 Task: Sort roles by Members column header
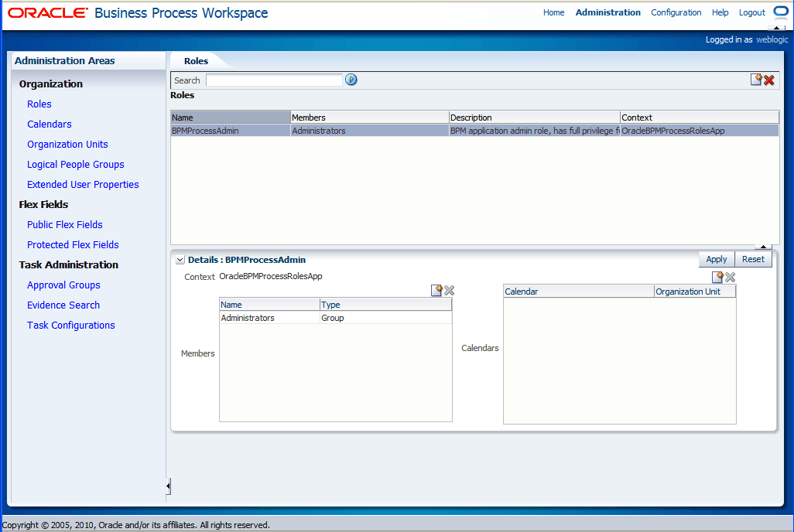370,118
